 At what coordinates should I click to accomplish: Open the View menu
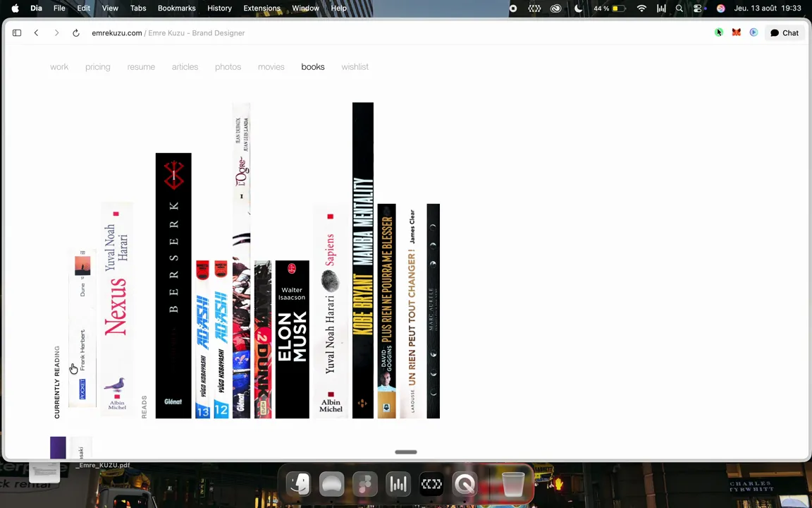pos(110,8)
